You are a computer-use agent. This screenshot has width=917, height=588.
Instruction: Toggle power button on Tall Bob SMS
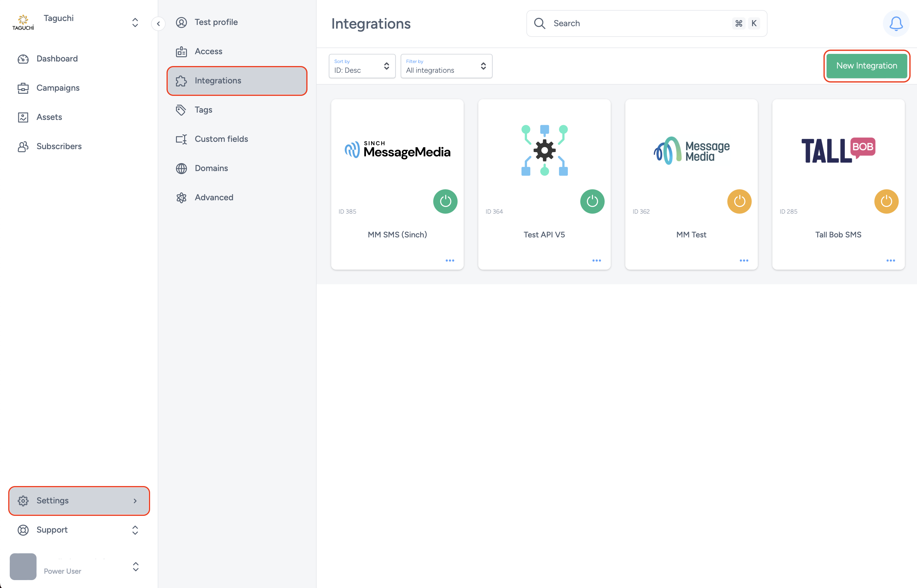(x=886, y=201)
